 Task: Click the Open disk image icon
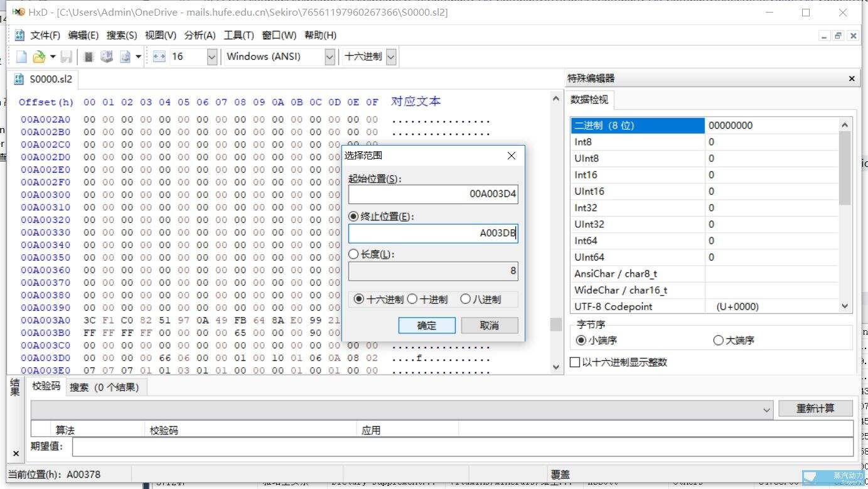tap(124, 56)
